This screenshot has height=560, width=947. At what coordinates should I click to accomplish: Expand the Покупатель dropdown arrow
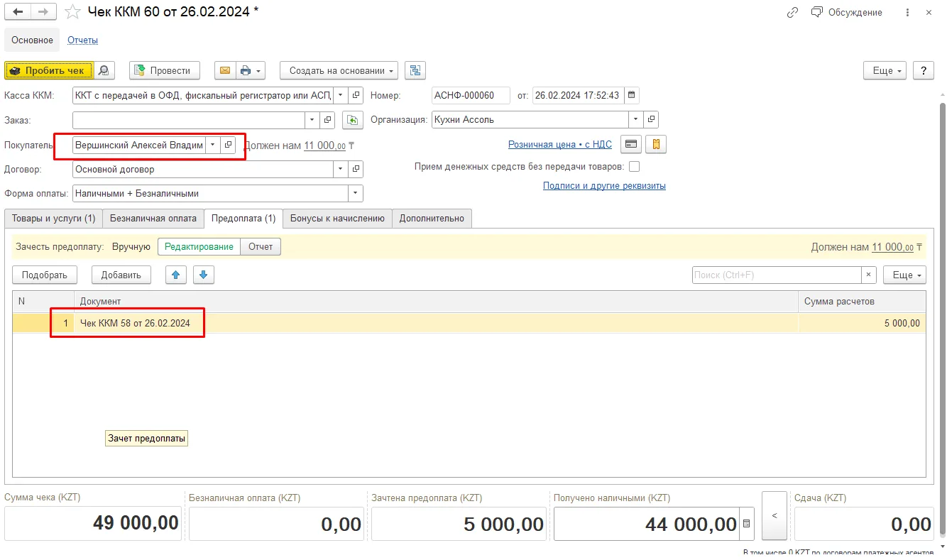(212, 145)
